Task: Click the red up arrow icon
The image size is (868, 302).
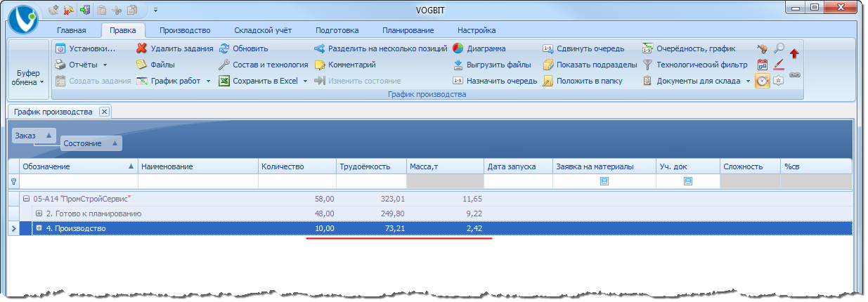Action: coord(795,53)
